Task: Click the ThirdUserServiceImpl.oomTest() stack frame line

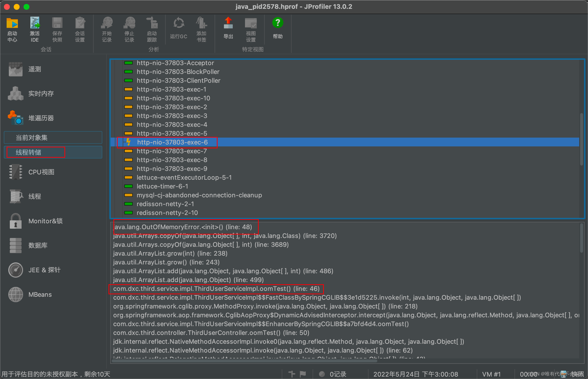Action: coord(216,288)
